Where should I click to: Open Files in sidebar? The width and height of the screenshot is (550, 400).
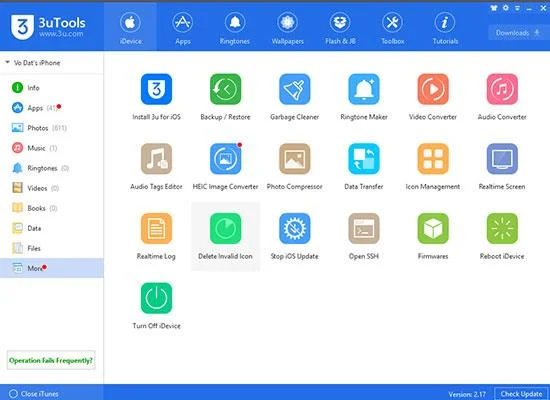click(52, 248)
